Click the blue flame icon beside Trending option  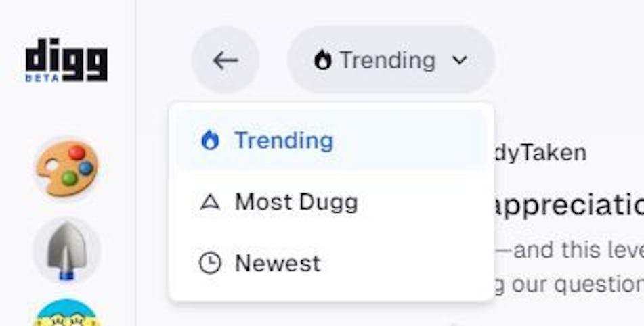point(210,141)
